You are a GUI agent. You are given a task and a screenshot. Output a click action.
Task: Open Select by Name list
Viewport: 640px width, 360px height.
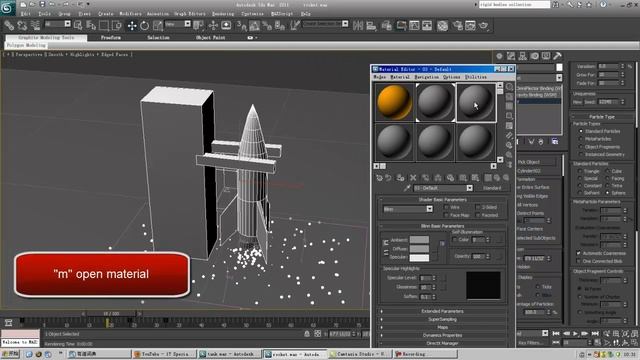(91, 26)
